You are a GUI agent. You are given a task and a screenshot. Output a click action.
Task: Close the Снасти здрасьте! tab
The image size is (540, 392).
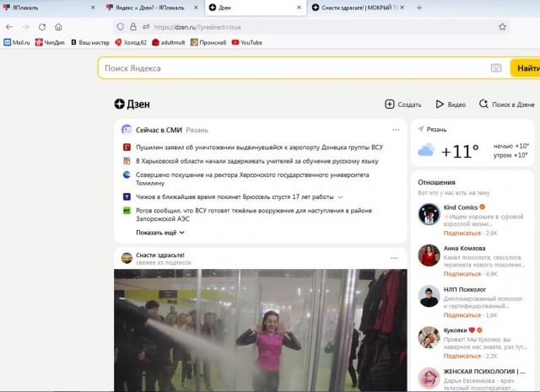[402, 8]
